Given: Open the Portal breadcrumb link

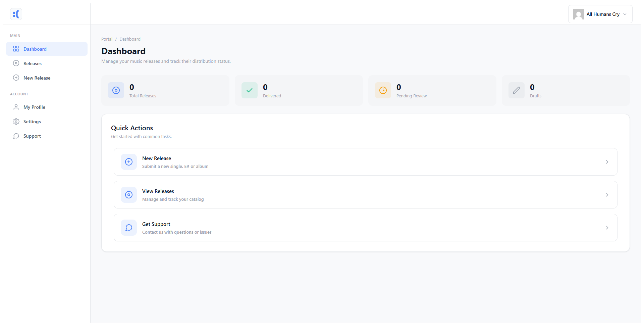Looking at the screenshot, I should pos(107,39).
